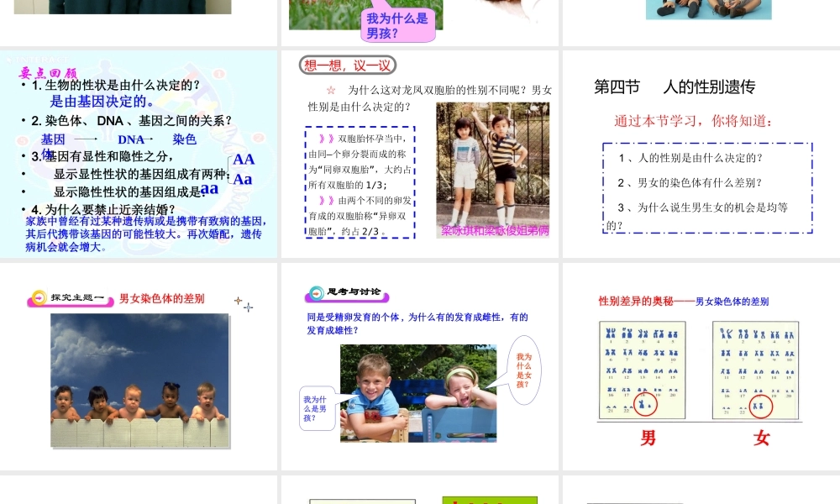Viewport: 840px width, 504px height.
Task: Click the line 2.染色体、DNA、基因之间的关系?
Action: click(x=131, y=120)
